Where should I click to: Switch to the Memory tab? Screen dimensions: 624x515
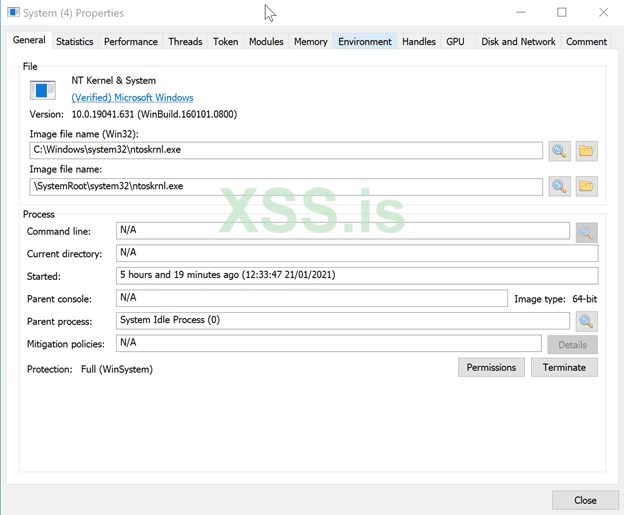pos(310,42)
